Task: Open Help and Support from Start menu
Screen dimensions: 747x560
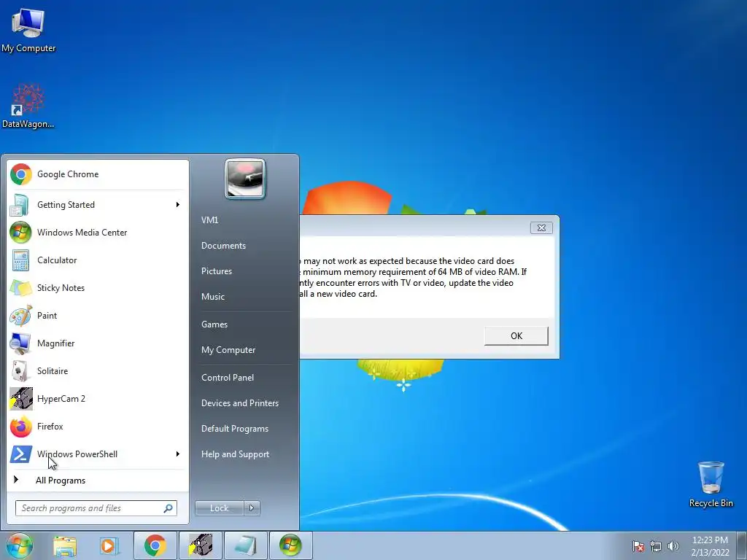Action: tap(236, 454)
